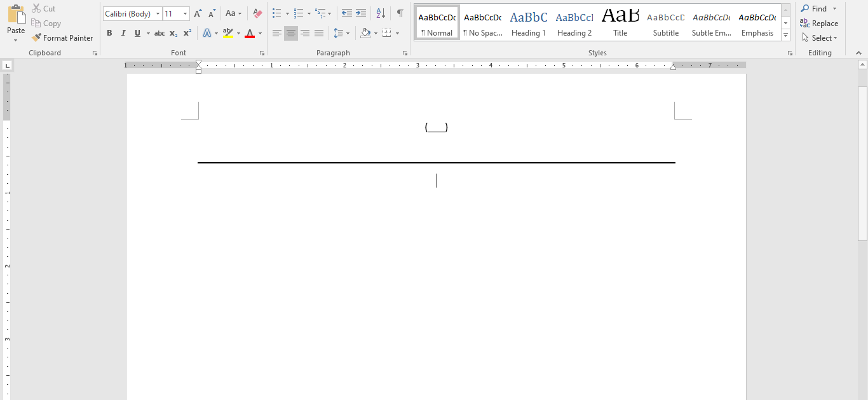This screenshot has height=400, width=868.
Task: Clear all formatting with the eraser icon
Action: tap(257, 13)
